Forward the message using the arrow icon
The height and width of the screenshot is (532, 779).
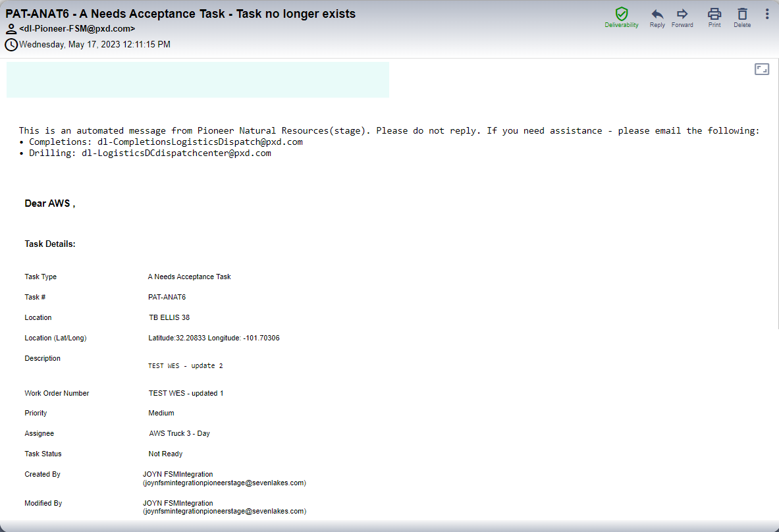coord(682,14)
